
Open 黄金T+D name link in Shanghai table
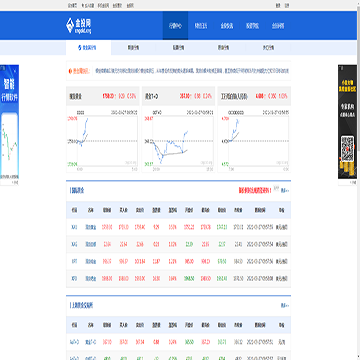91,342
